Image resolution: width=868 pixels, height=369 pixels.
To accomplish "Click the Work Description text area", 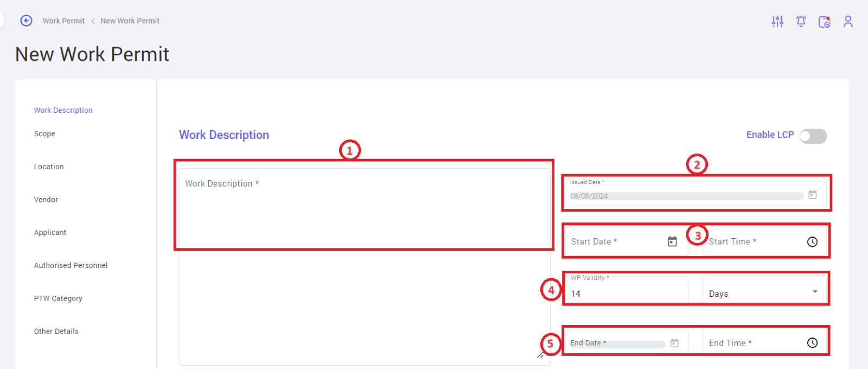I will (x=365, y=266).
